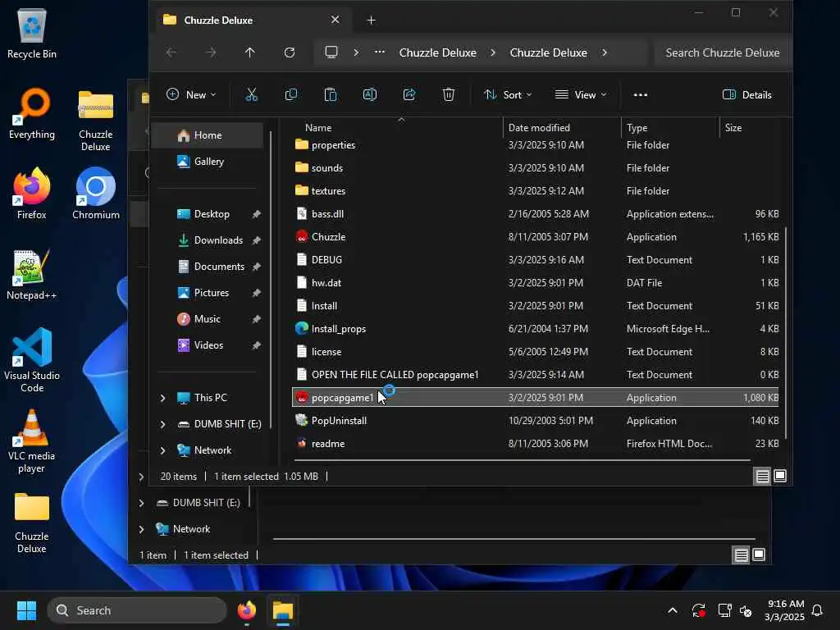
Task: Select the Everything desktop shortcut
Action: pos(32,113)
